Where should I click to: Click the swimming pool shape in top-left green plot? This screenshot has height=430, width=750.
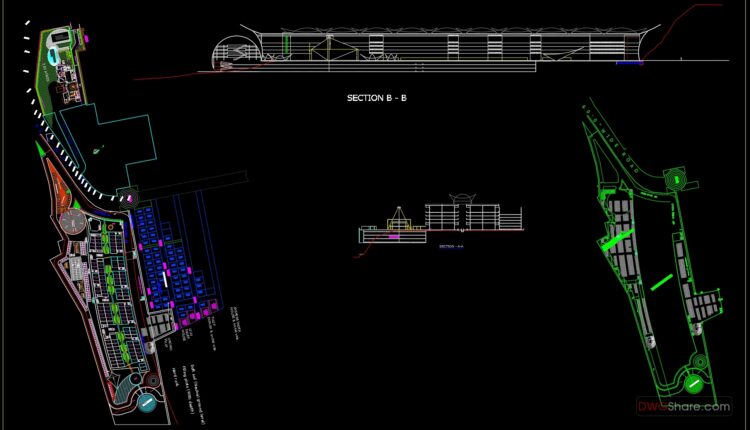click(x=54, y=55)
